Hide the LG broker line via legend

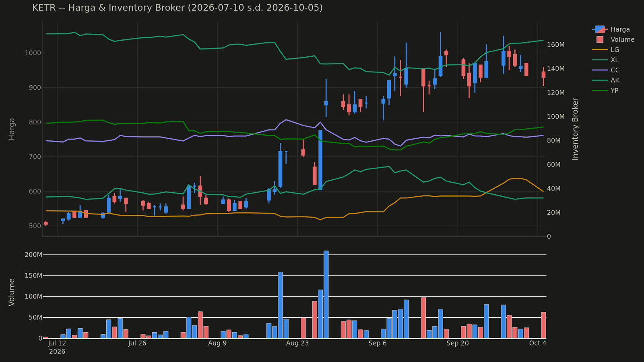(x=605, y=50)
